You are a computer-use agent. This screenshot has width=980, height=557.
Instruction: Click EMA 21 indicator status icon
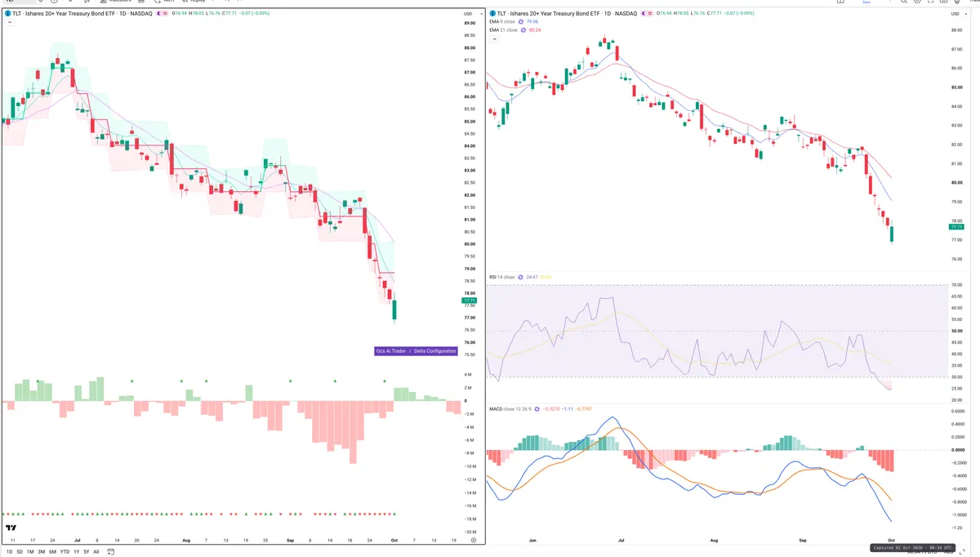524,30
